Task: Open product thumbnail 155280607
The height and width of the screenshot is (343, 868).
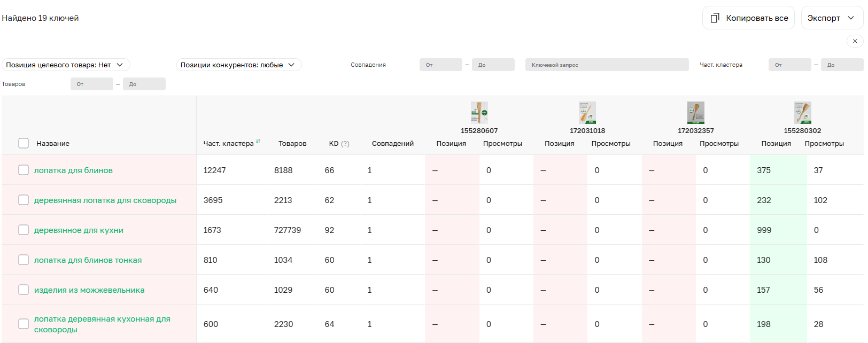Action: point(479,113)
